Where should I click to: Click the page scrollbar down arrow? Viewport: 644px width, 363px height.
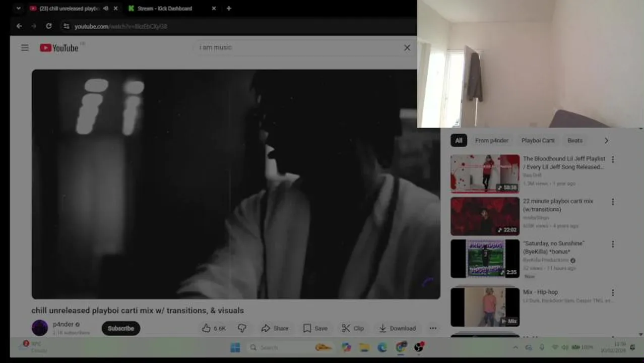640,334
